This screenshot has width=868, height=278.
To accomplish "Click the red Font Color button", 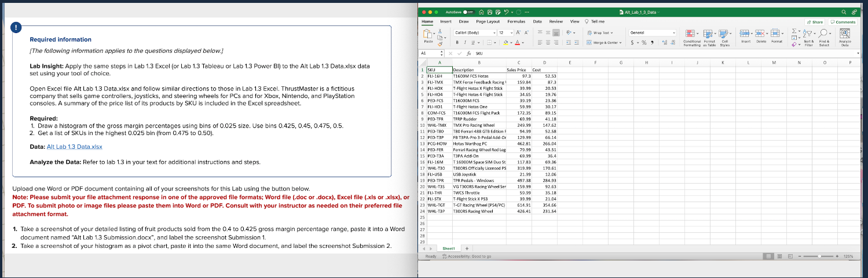I will [x=517, y=42].
